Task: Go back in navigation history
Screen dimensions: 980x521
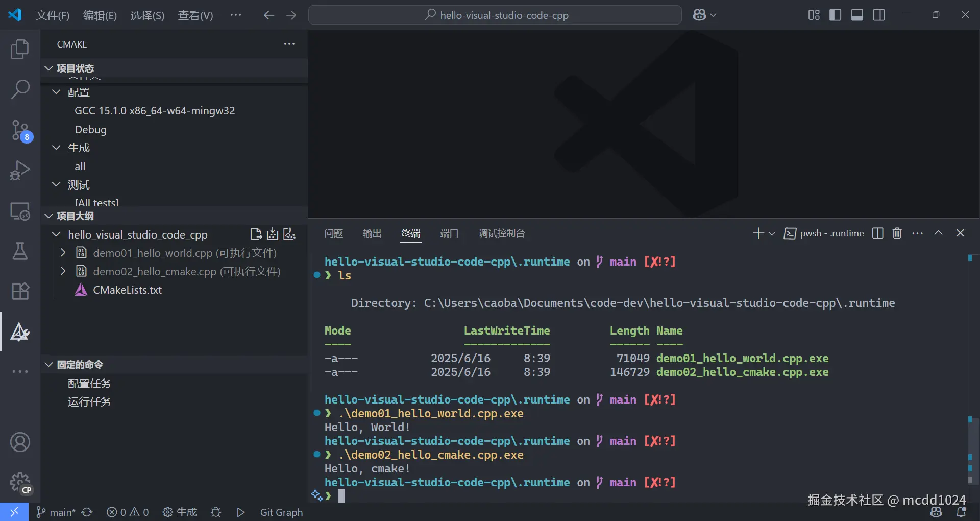Action: point(269,15)
